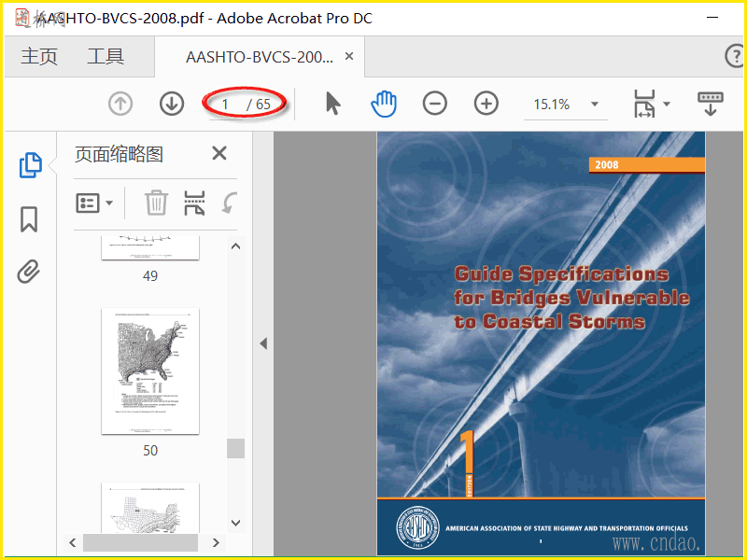Screen dimensions: 747x560
Task: Click the page label 49
Action: click(150, 275)
